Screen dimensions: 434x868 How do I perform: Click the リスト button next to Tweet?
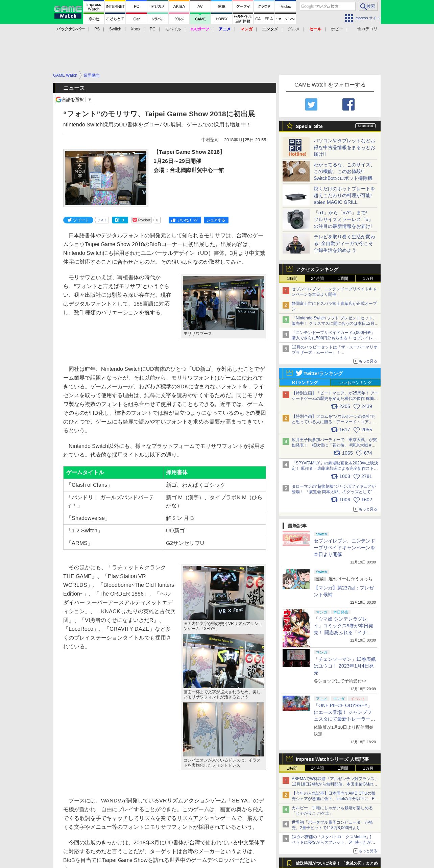[x=102, y=220]
